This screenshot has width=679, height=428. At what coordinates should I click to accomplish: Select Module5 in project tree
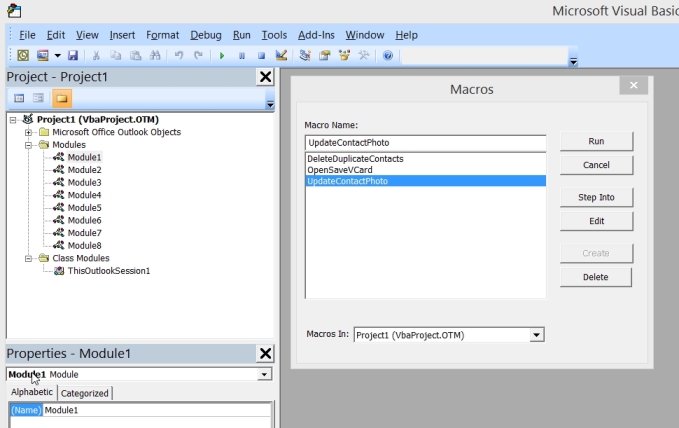[x=84, y=208]
